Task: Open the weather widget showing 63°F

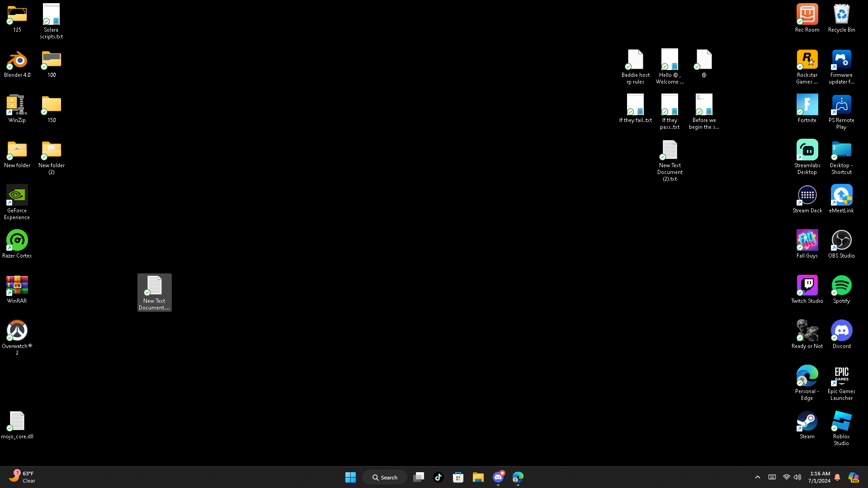Action: point(23,477)
